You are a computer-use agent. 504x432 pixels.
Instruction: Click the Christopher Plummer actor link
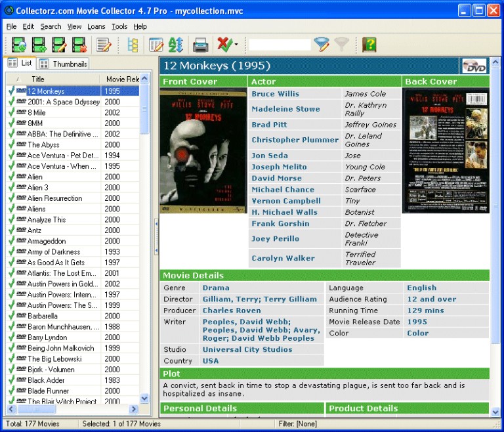[x=295, y=140]
